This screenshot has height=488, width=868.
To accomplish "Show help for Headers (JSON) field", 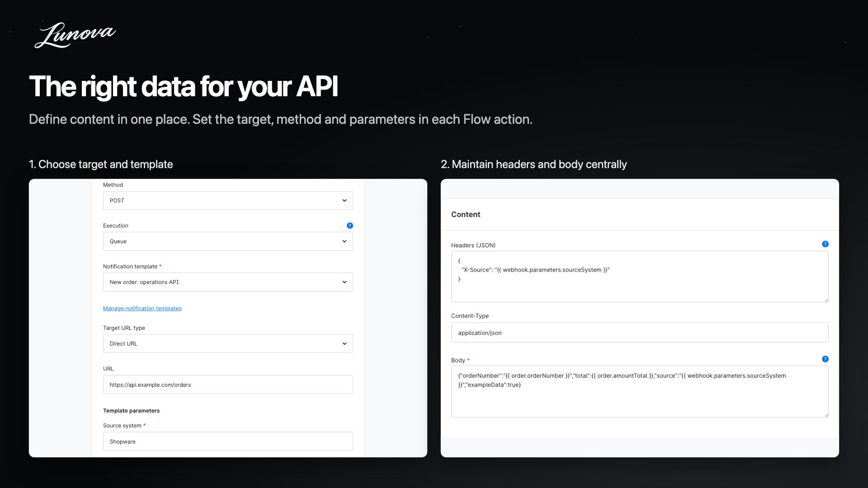I will coord(825,244).
